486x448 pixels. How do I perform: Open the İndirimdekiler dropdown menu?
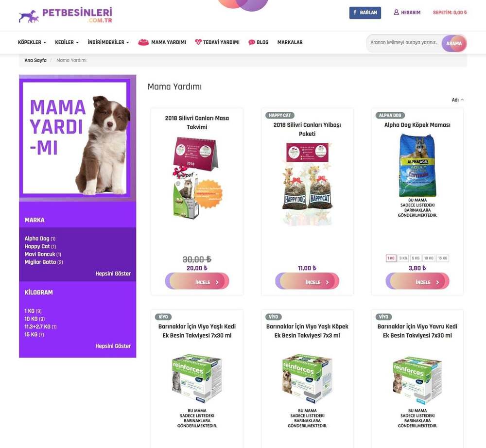pos(108,42)
